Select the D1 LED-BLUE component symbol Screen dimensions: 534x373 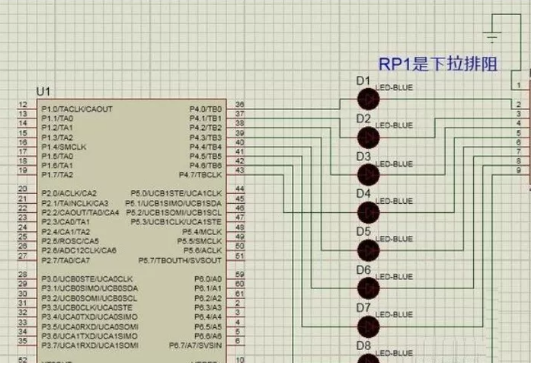[368, 99]
